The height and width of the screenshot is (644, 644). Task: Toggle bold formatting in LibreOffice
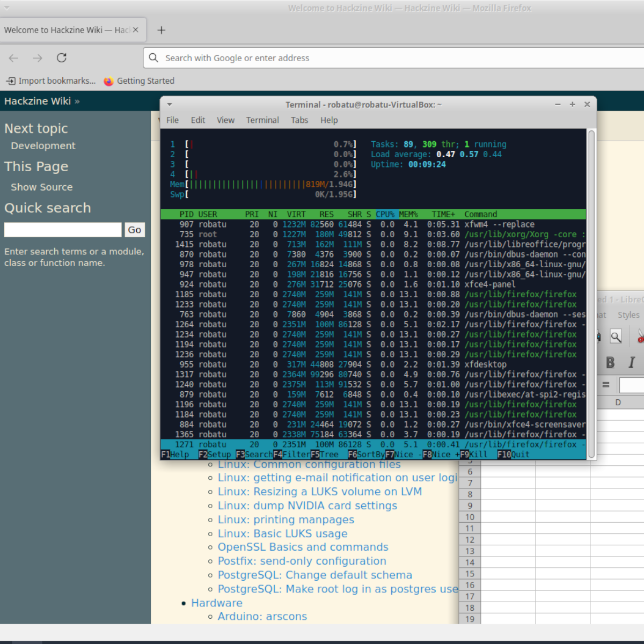coord(610,362)
